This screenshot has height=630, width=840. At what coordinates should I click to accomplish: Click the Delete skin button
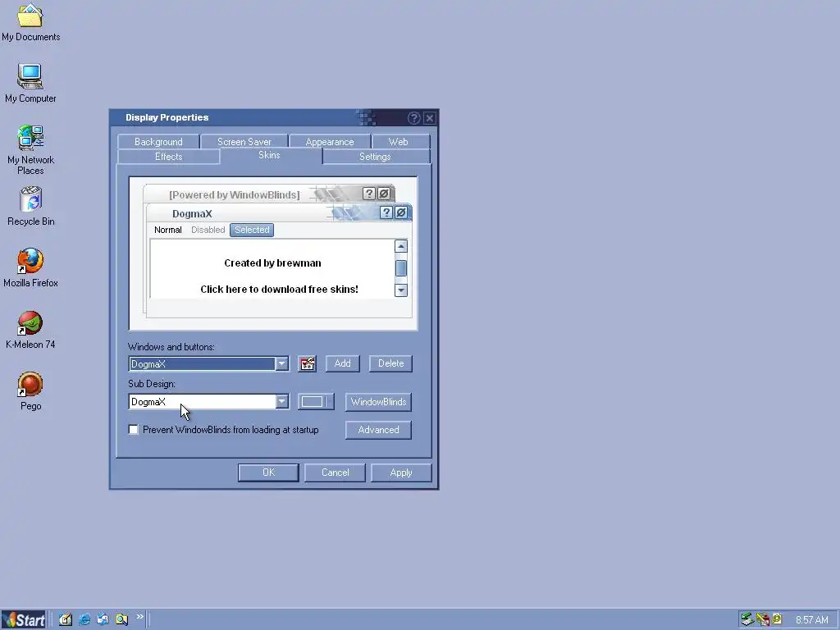[390, 363]
